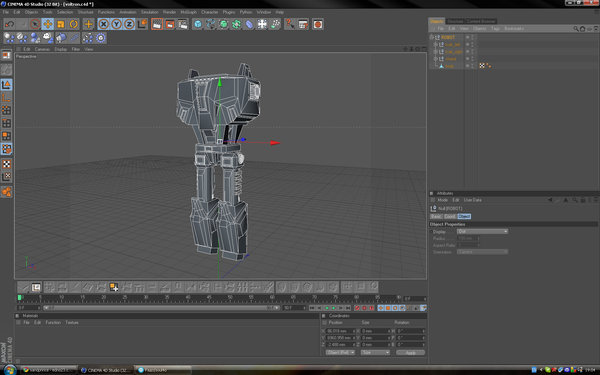The width and height of the screenshot is (600, 375).
Task: Click the Apply button in Coordinates
Action: 411,352
